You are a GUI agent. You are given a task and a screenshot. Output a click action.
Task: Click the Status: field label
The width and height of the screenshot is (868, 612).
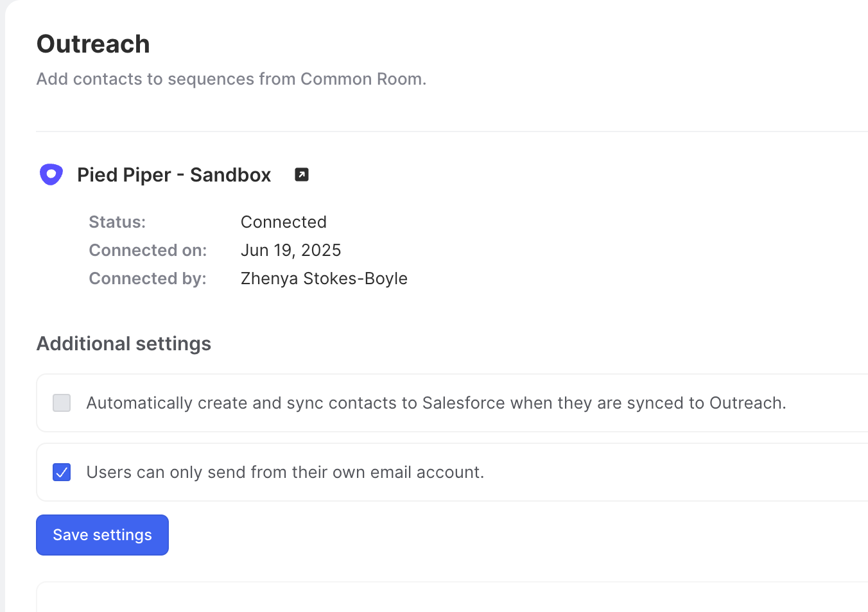[x=117, y=222]
